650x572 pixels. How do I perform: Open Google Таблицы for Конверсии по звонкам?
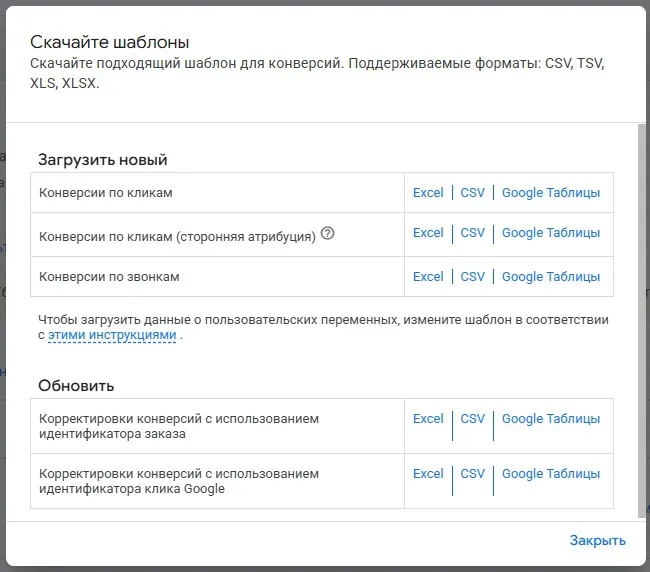tap(551, 276)
